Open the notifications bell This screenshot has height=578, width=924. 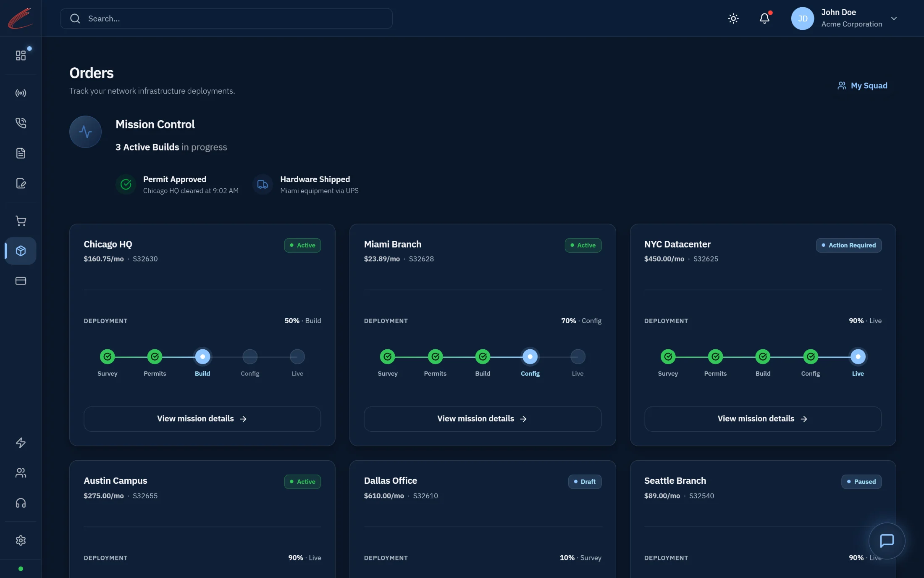[x=764, y=18]
